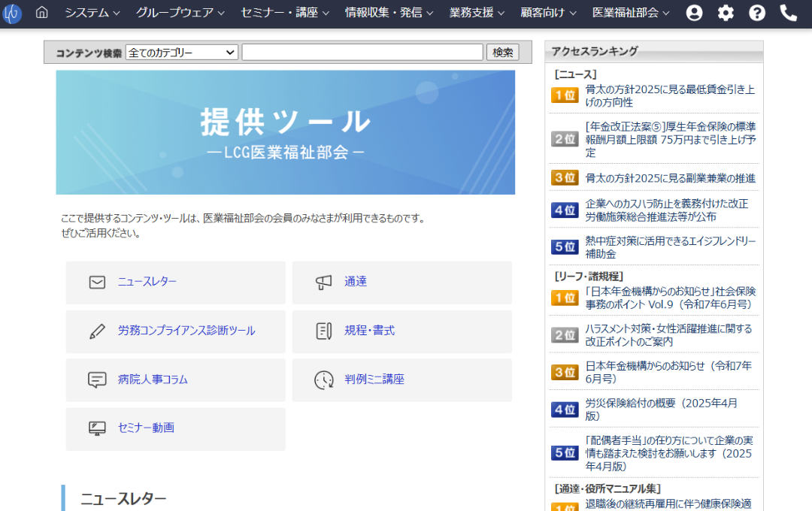Expand the 業務支援 menu
The image size is (812, 511).
(x=477, y=13)
